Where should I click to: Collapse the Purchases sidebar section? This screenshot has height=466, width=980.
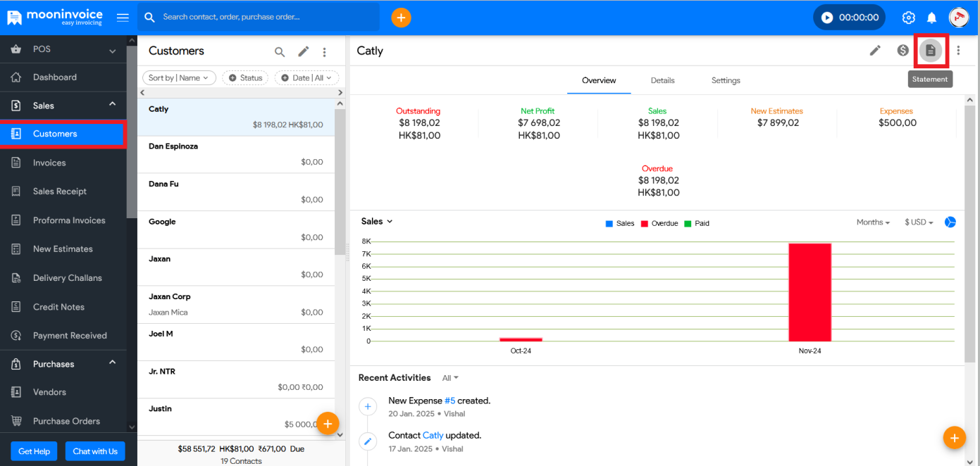click(x=112, y=363)
